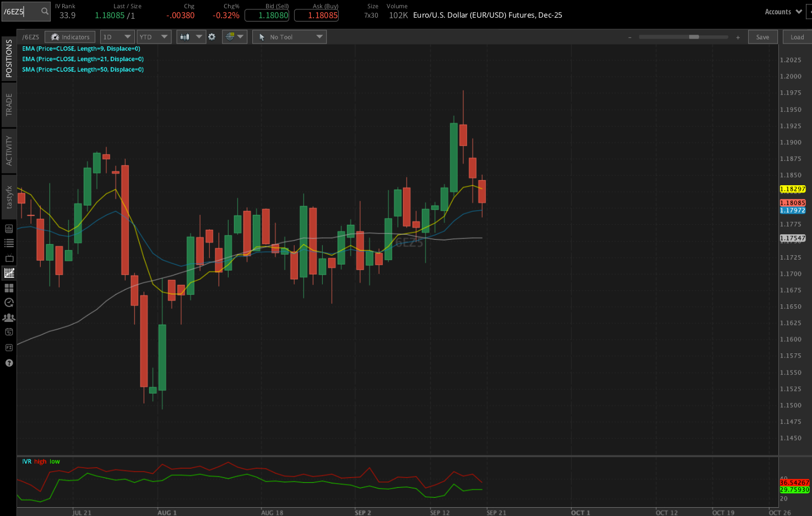Click the /6EZ5 chart symbol label
This screenshot has width=812, height=516.
[x=31, y=37]
